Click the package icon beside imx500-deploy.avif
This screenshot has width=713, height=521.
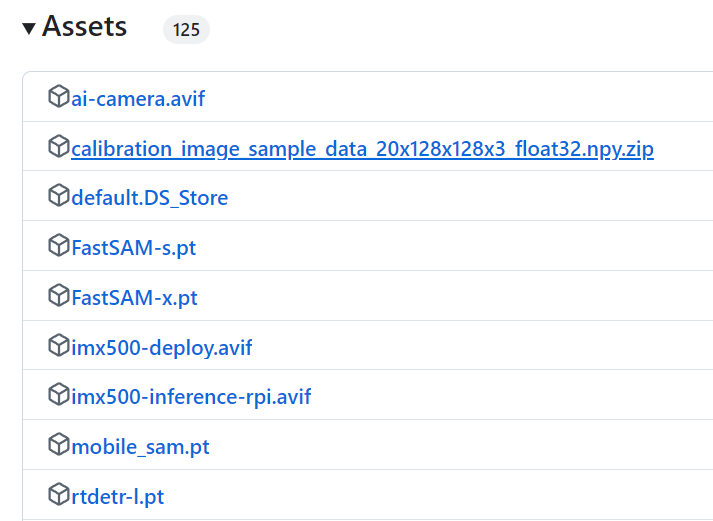tap(59, 346)
